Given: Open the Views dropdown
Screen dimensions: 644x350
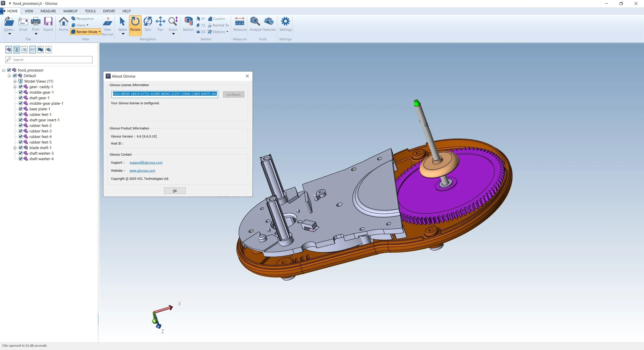Looking at the screenshot, I should [80, 25].
